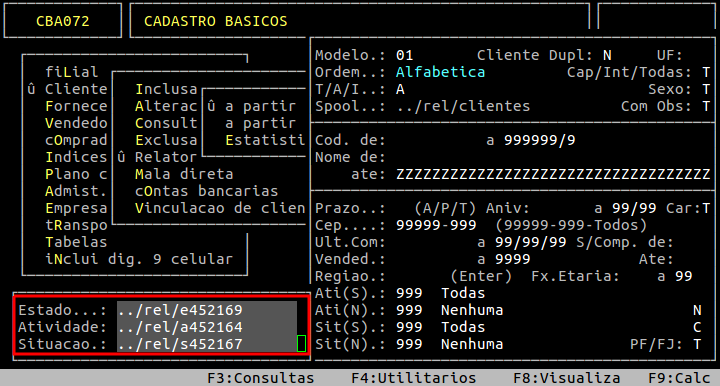Select Tabelas in the main menu
Viewport: 720px width, 386px height.
pyautogui.click(x=76, y=242)
